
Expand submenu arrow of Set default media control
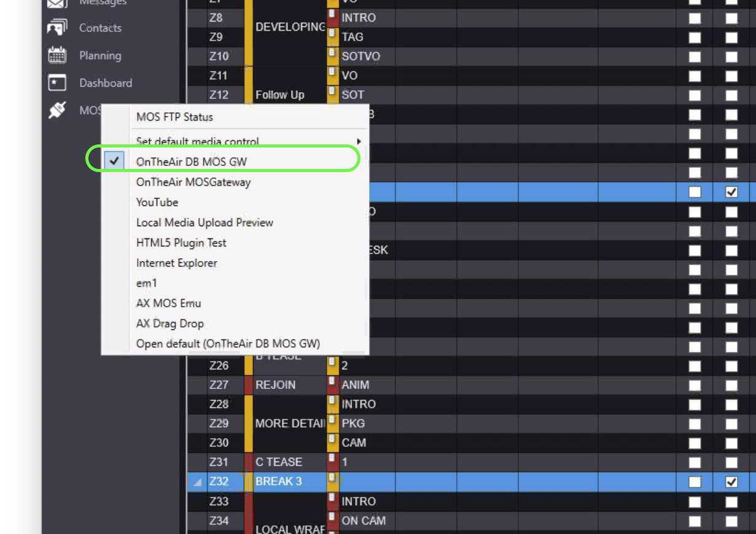359,141
